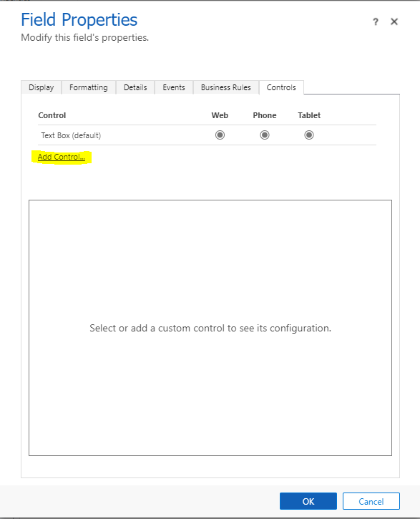
Task: Click the Phone column header
Action: pos(265,115)
